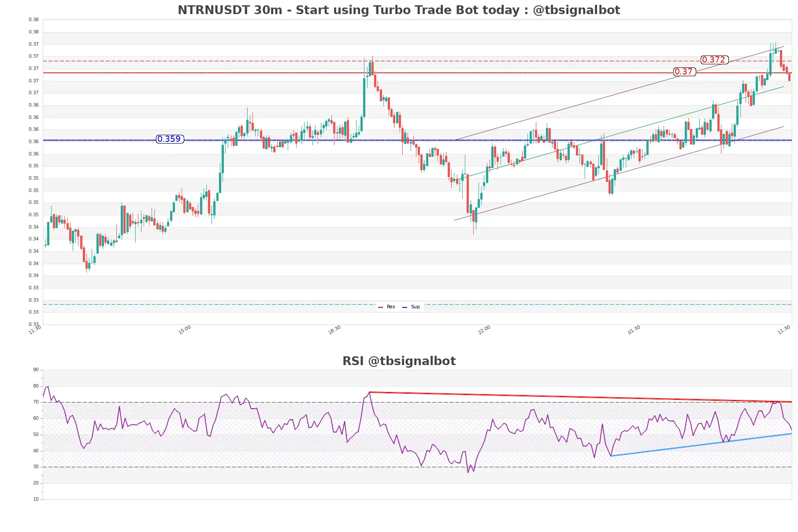This screenshot has width=798, height=532.
Task: Click the RSI 30 axis label
Action: [x=36, y=467]
